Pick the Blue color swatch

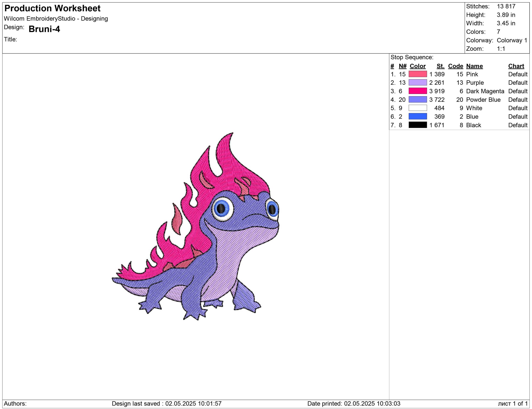coord(417,116)
